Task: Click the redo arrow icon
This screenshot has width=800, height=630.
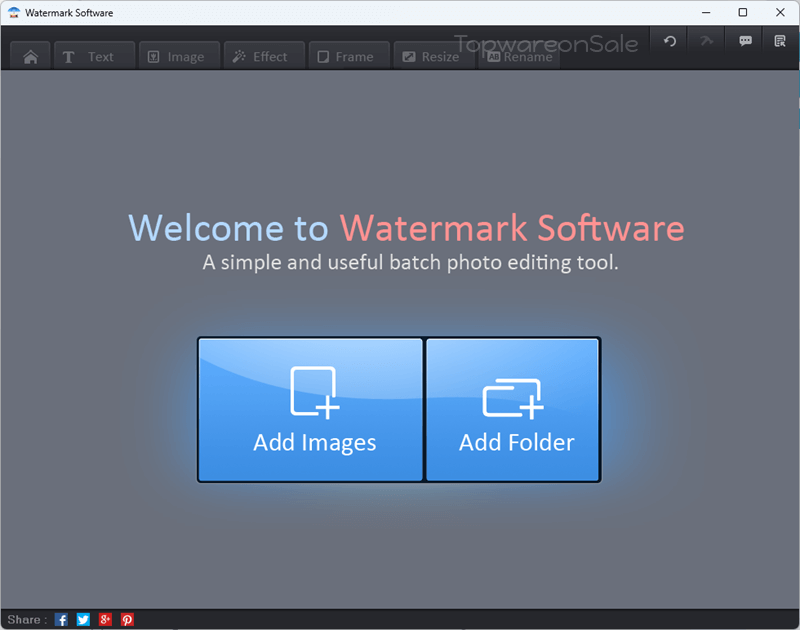Action: [x=707, y=41]
